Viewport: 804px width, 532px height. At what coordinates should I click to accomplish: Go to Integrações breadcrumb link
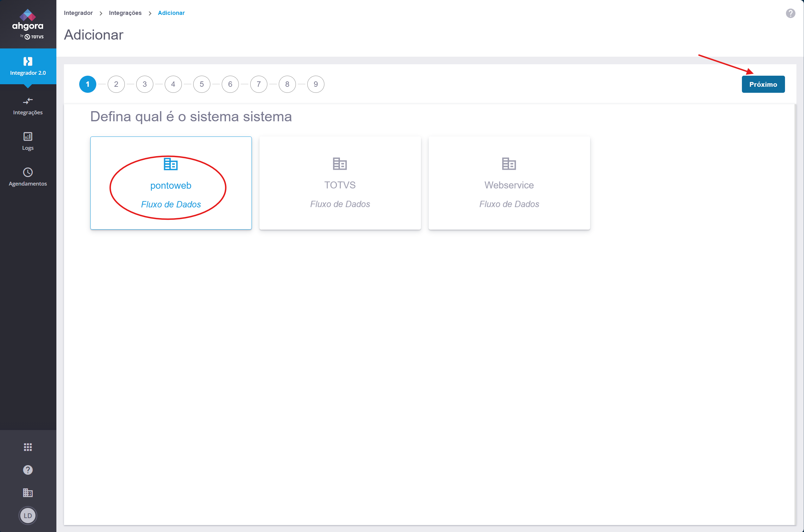(x=125, y=13)
